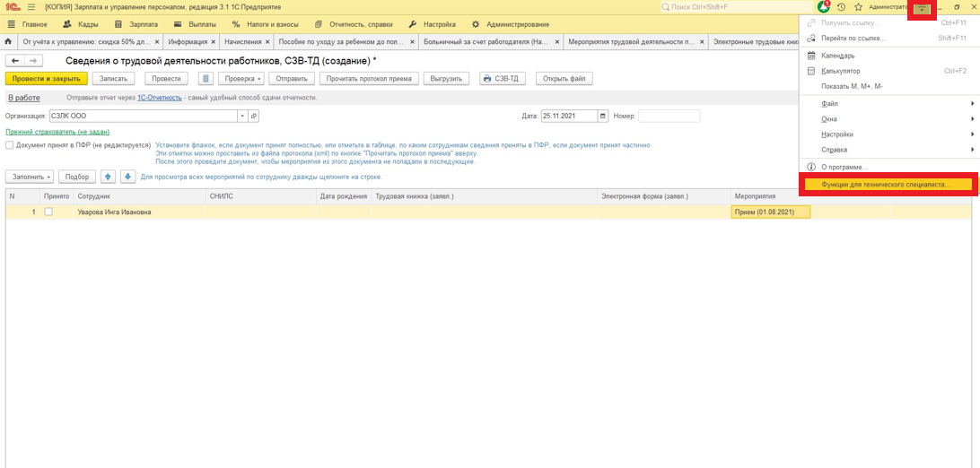Click 'Прочитать протокол приема' button
The image size is (980, 468).
tap(369, 79)
